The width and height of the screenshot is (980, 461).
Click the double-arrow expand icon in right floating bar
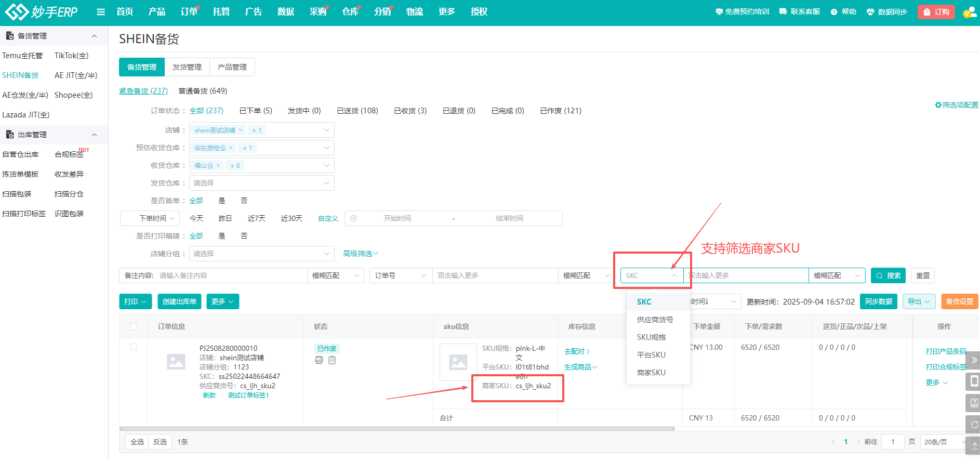point(974,360)
